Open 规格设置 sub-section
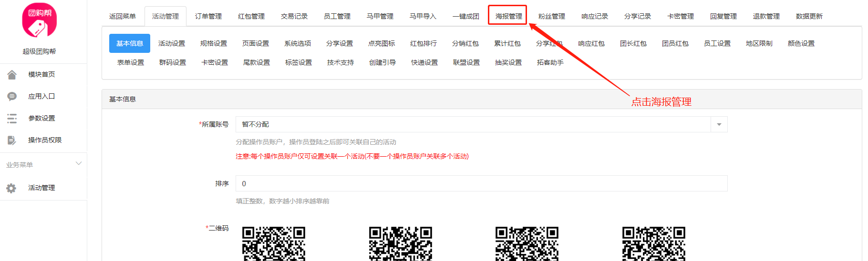Screen dimensions: 868x261 [214, 43]
